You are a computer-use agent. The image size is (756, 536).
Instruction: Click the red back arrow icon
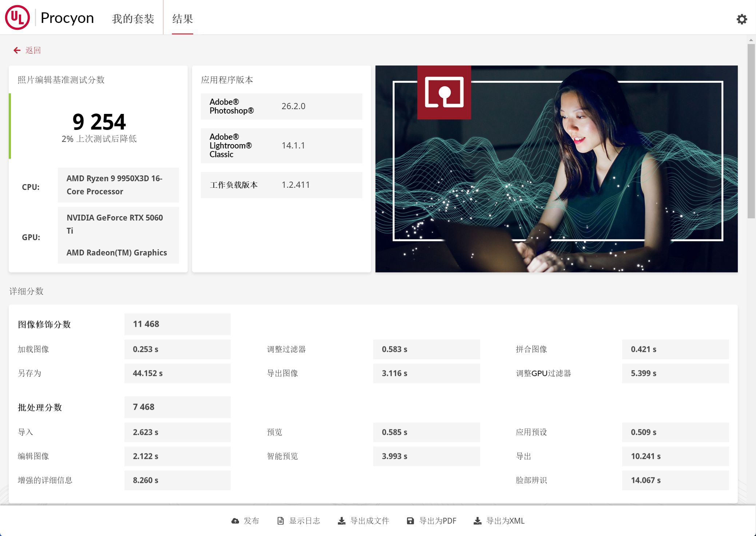tap(17, 50)
